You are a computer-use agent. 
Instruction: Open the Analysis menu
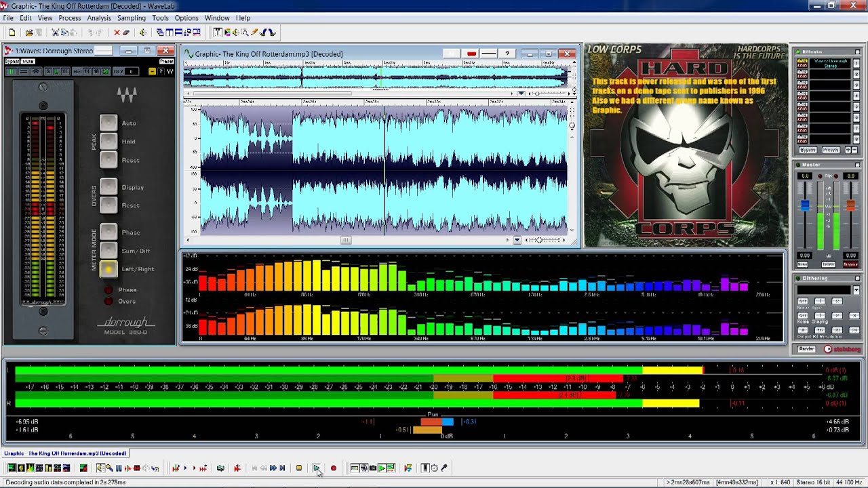pyautogui.click(x=99, y=18)
